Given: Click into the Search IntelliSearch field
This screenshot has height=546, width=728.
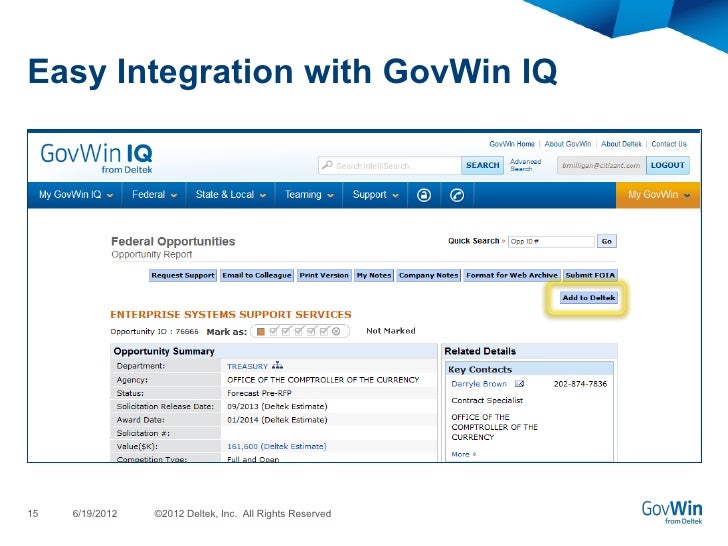Looking at the screenshot, I should (x=390, y=165).
